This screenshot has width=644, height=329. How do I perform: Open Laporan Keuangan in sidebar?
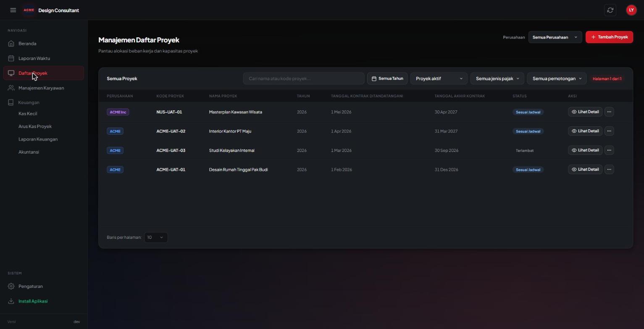(38, 139)
